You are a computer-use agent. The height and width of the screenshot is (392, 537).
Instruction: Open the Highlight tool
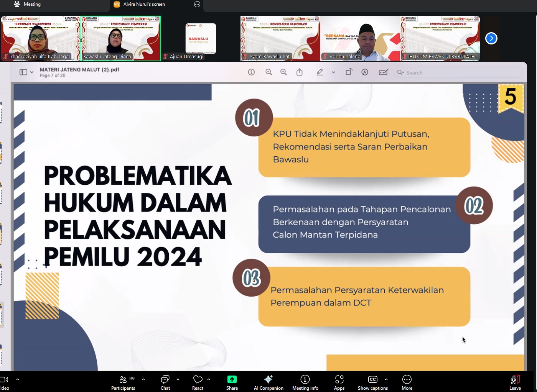tap(364, 72)
